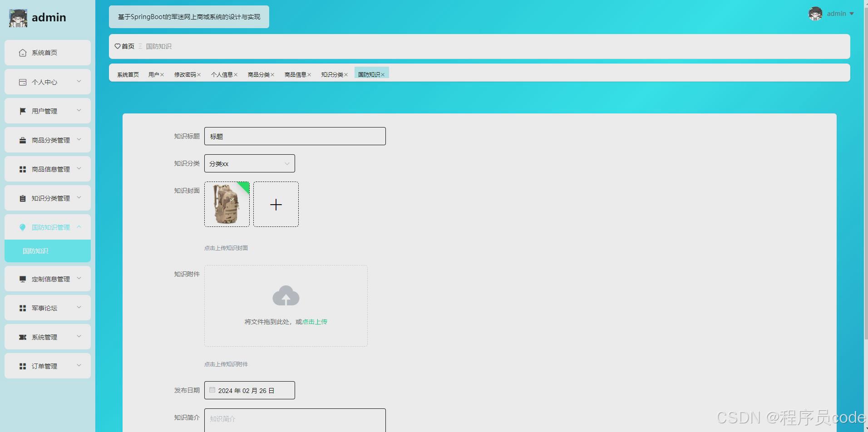
Task: Click the monitor icon beside 定制信息管理
Action: (23, 279)
